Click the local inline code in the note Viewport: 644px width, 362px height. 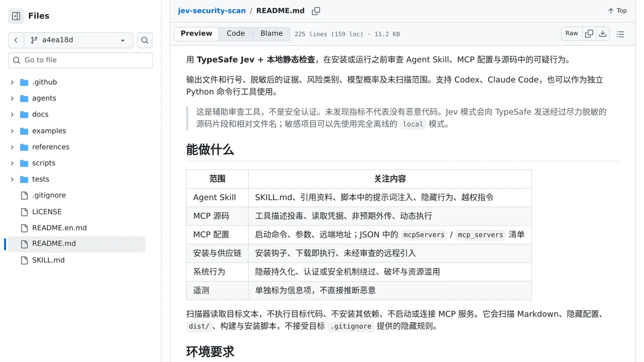(413, 124)
